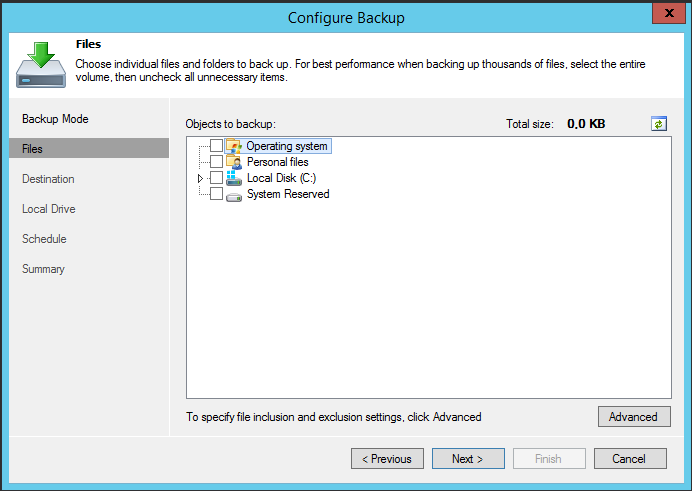
Task: Check the Personal files checkbox
Action: (x=216, y=161)
